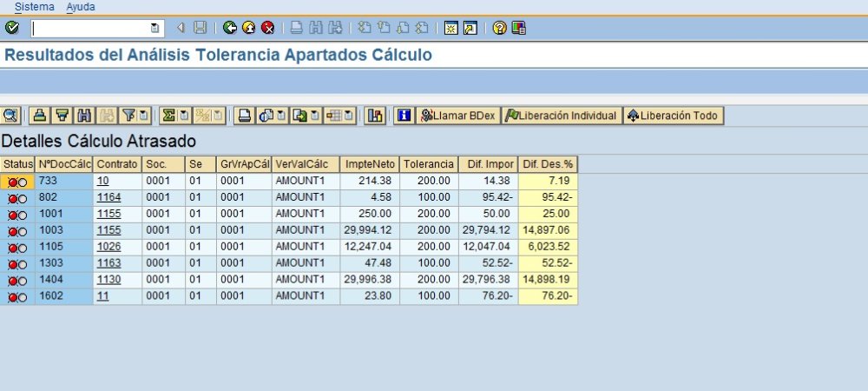Click the Choose layout grid icon
Viewport: 868px width, 391px height.
(x=333, y=116)
